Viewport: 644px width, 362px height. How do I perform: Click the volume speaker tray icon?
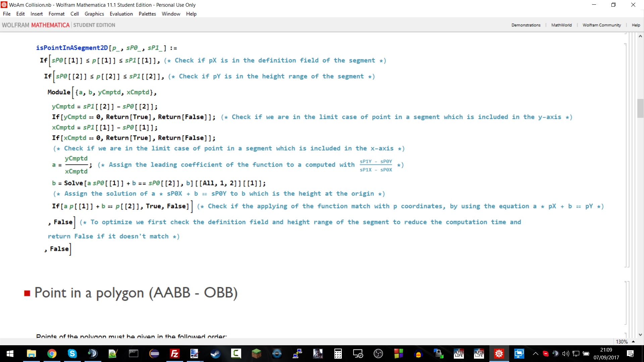[566, 354]
